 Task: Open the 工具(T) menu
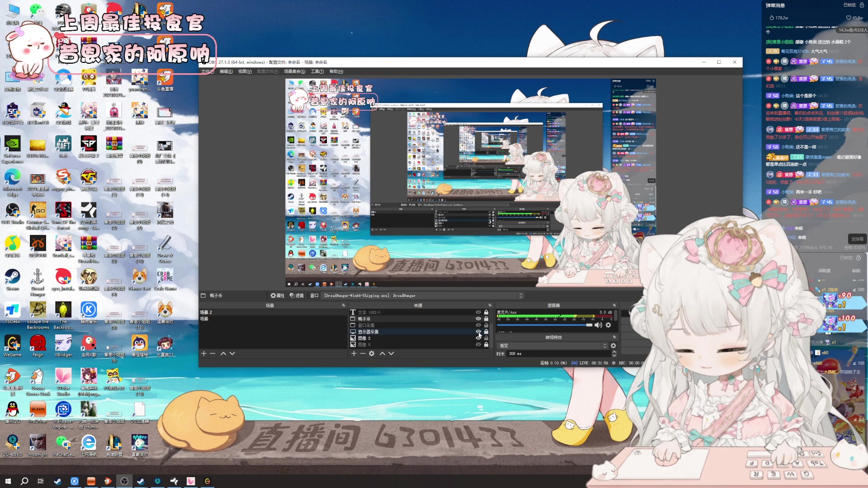point(317,71)
